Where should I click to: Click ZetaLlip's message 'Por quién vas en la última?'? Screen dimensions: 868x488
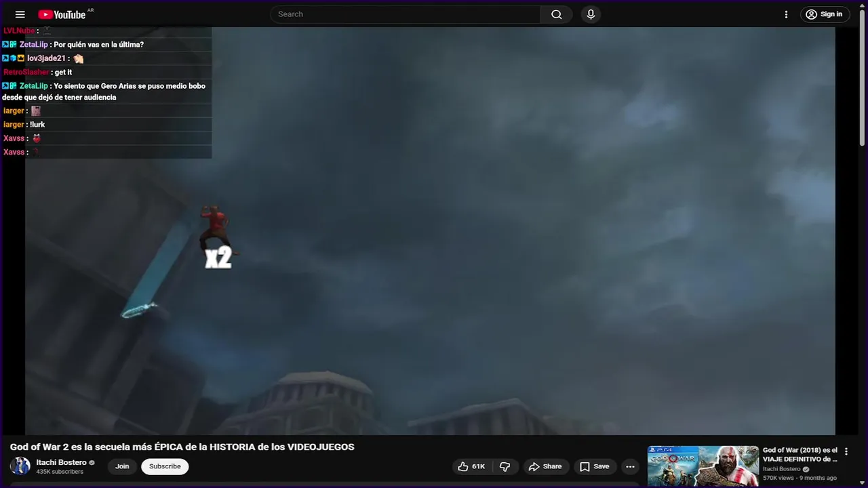pyautogui.click(x=99, y=45)
